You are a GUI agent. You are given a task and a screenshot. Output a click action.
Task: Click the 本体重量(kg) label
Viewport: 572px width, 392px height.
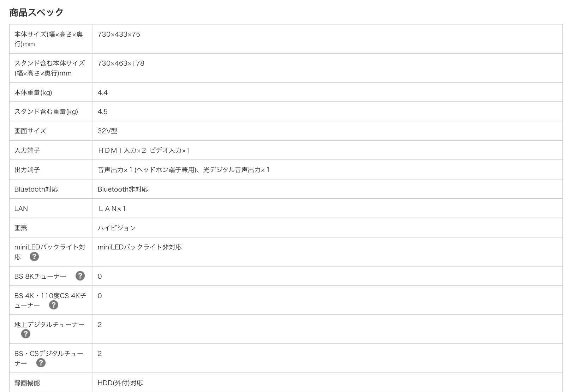33,92
